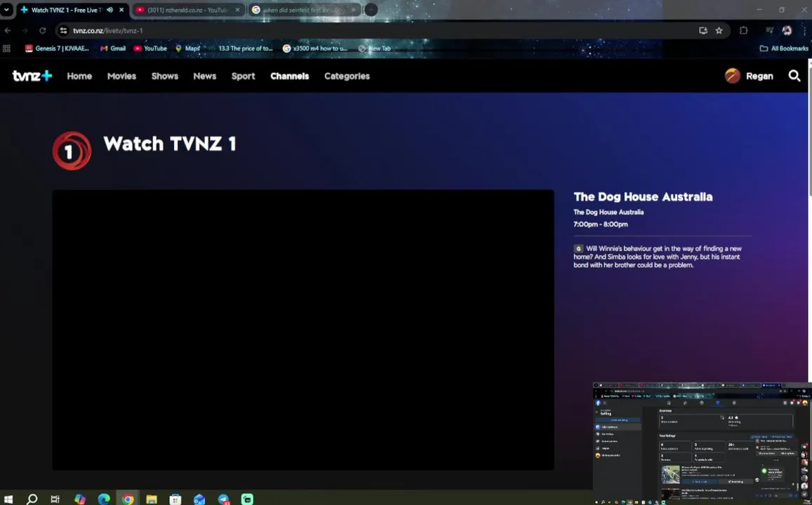Click the TVNZ 1 channel logo

tap(72, 151)
